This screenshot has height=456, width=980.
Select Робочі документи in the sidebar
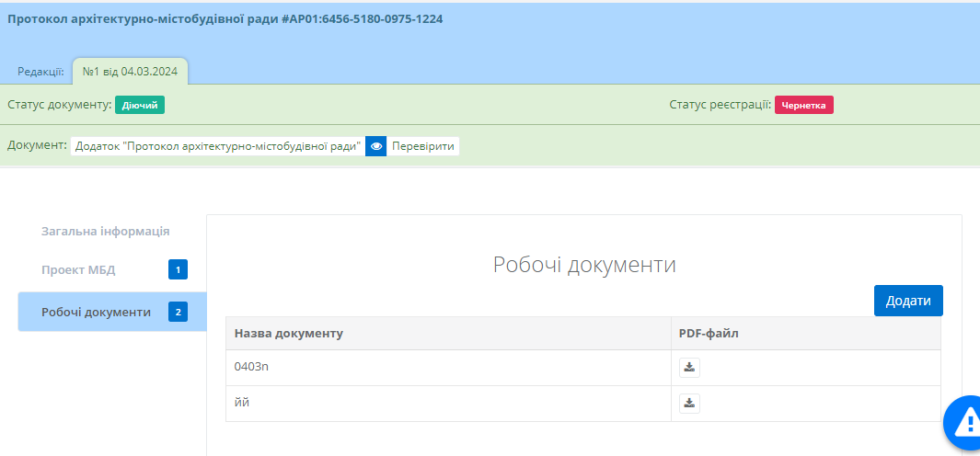(96, 313)
